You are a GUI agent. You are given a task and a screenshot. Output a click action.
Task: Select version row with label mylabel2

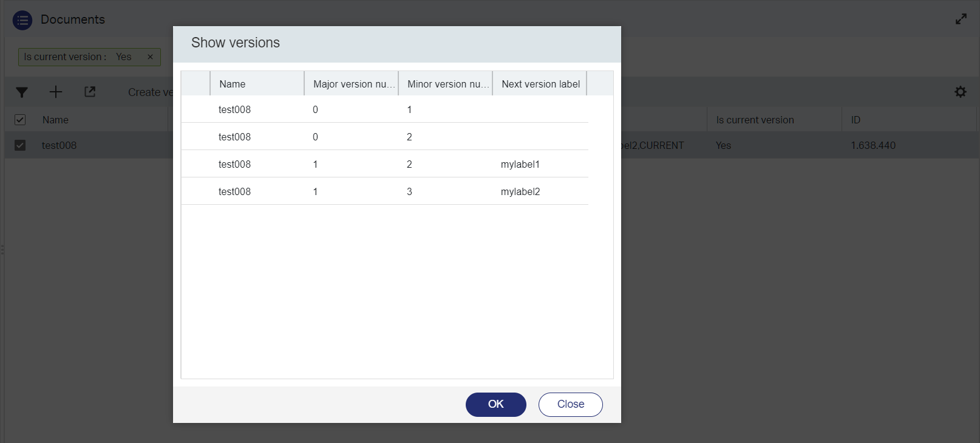[384, 191]
